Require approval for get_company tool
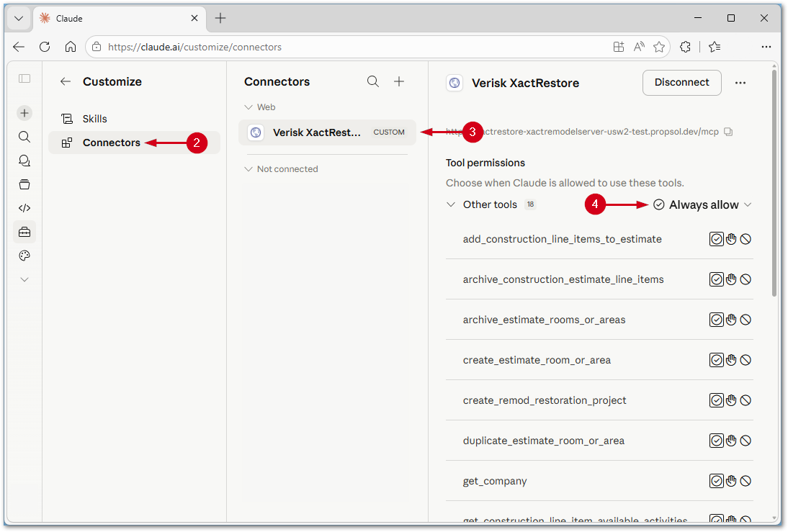Screen dimensions: 788x532 pyautogui.click(x=731, y=481)
